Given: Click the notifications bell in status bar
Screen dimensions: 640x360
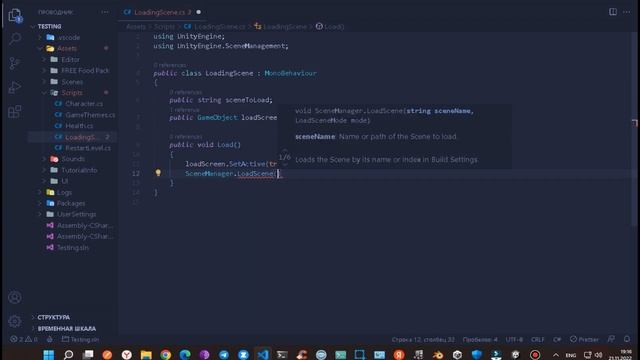Looking at the screenshot, I should tap(627, 339).
